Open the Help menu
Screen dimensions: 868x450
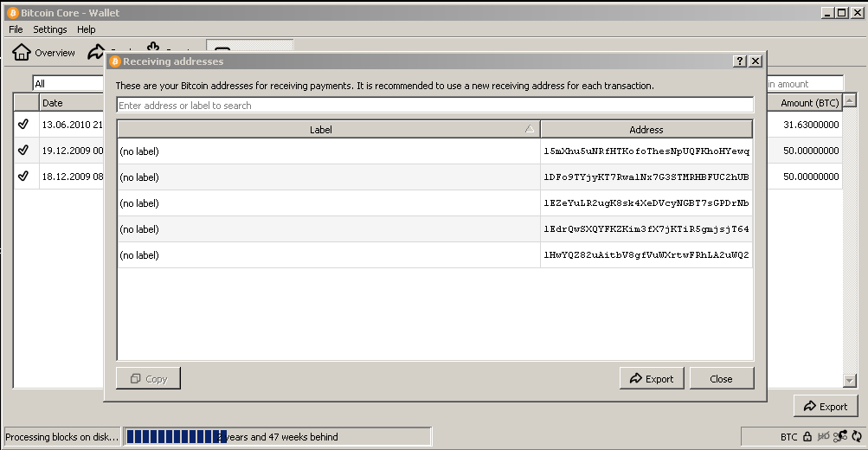click(x=86, y=29)
